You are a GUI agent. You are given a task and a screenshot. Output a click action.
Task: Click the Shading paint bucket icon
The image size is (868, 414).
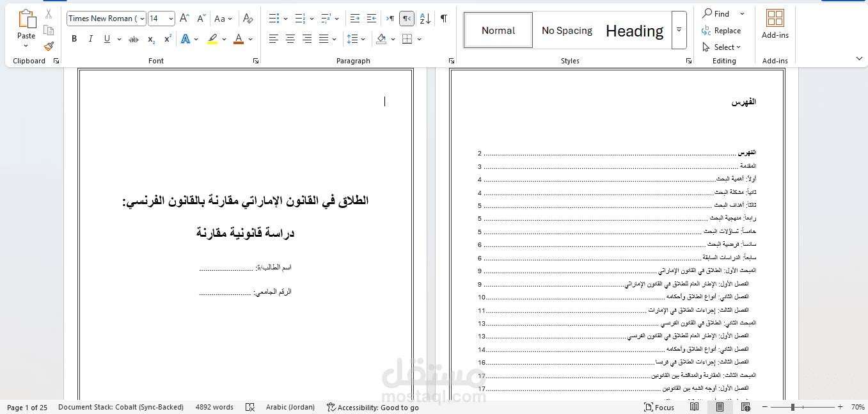point(381,39)
